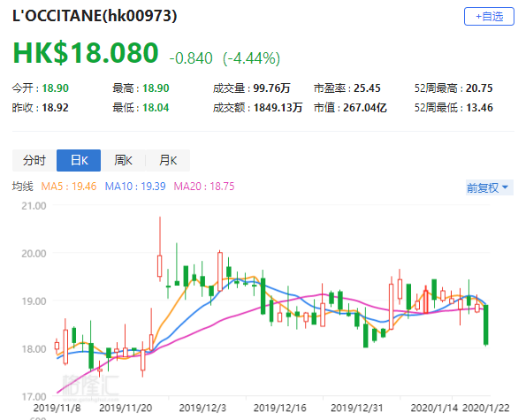Click the 成交量 99.76万 volume value
This screenshot has width=518, height=420.
(251, 88)
